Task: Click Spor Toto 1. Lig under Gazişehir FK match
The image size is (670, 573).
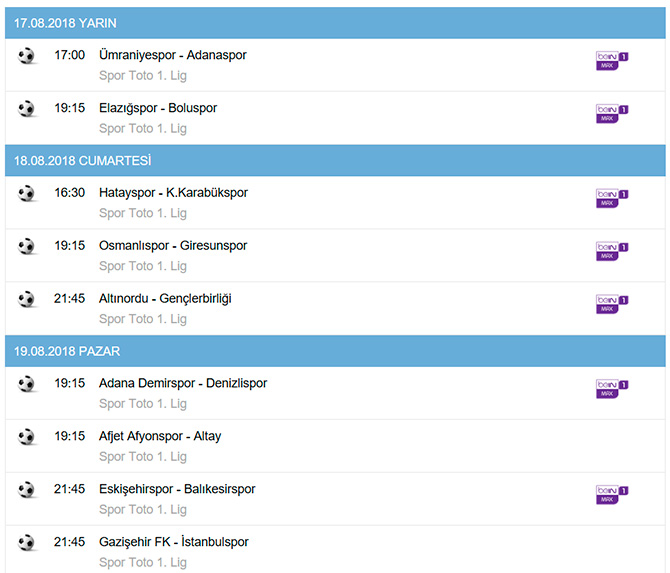Action: click(143, 562)
